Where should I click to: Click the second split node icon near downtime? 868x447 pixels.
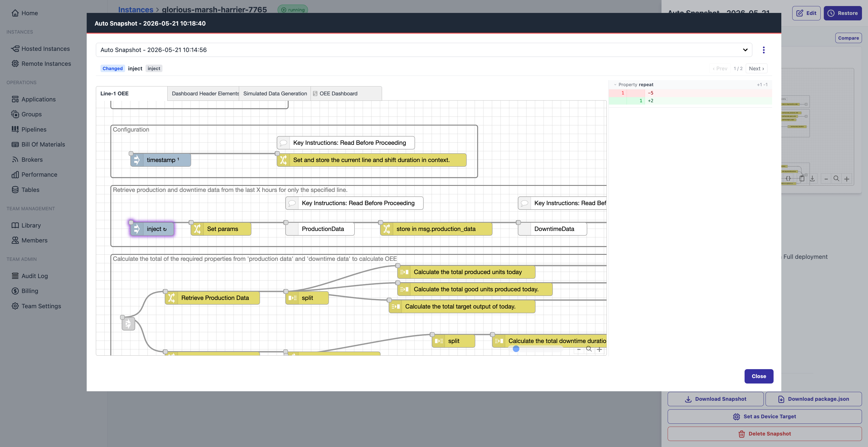[x=438, y=341]
